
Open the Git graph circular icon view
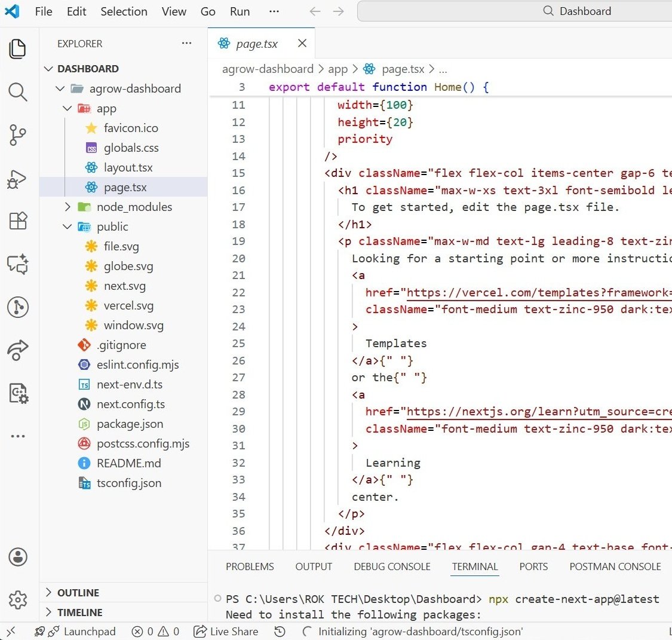(17, 307)
